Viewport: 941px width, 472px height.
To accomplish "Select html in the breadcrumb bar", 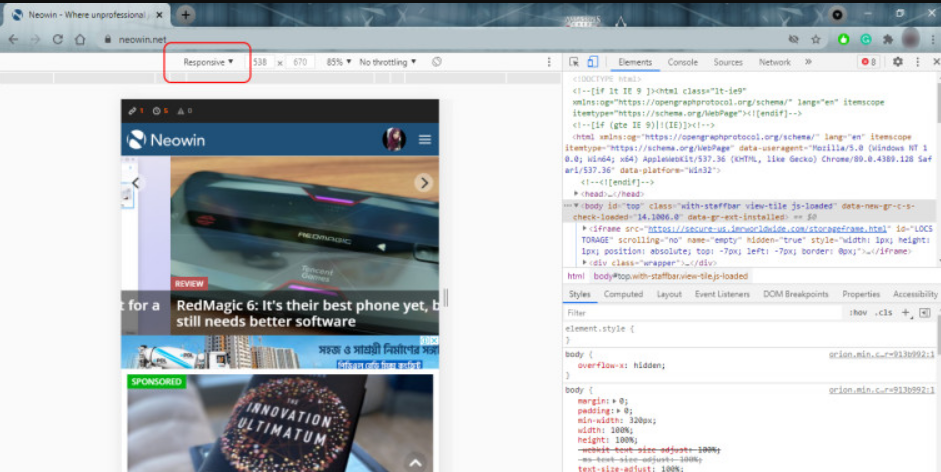I will pos(576,276).
